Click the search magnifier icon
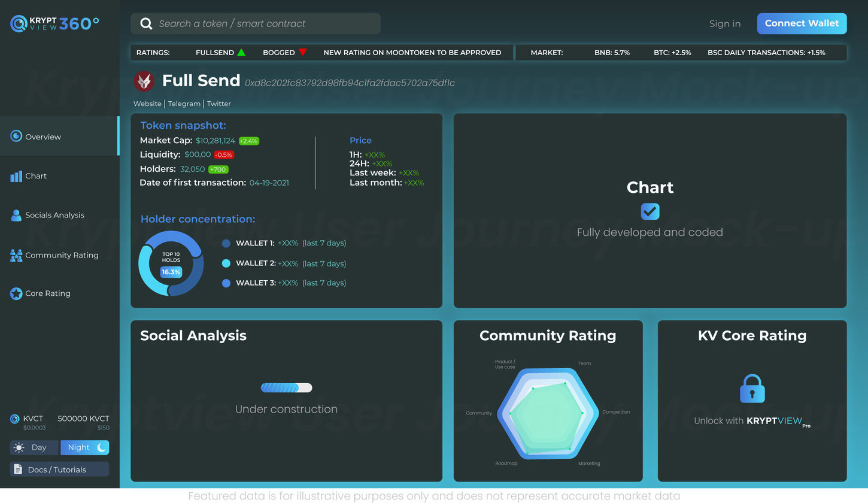 (146, 24)
